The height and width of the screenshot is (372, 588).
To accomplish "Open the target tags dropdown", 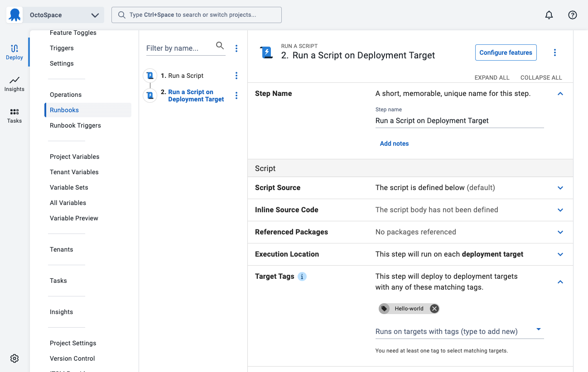I will point(539,329).
